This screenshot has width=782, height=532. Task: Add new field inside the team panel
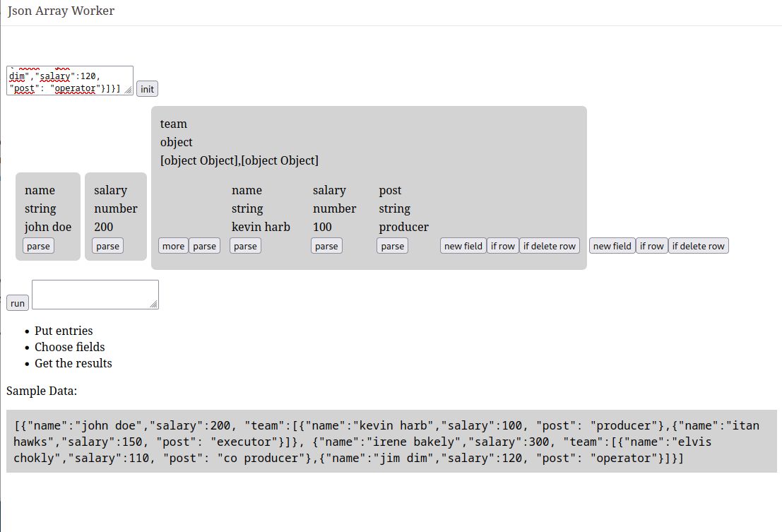click(463, 246)
